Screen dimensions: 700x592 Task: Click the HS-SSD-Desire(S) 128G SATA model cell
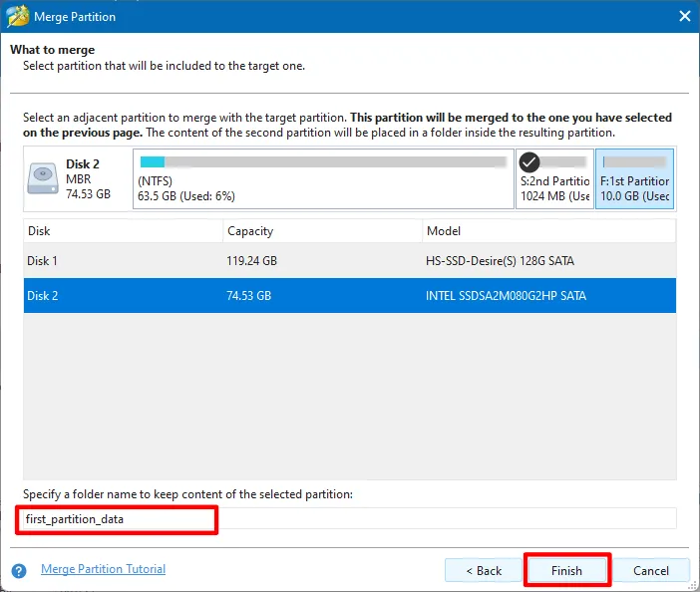click(x=500, y=260)
